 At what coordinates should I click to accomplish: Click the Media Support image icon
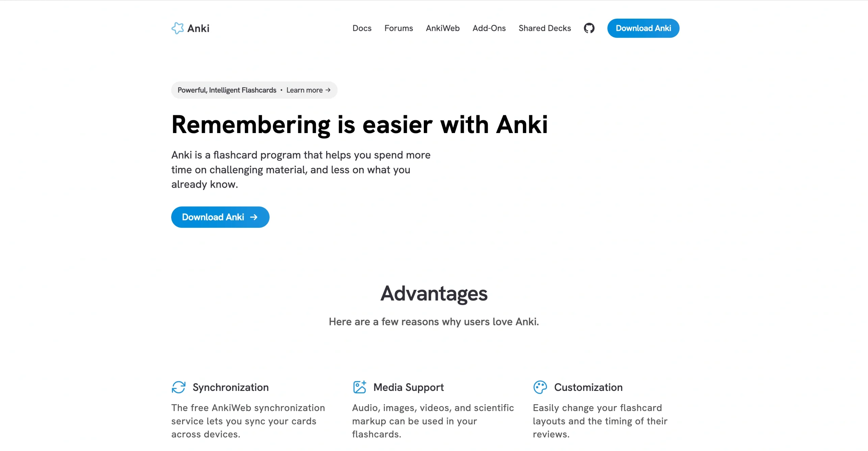coord(359,387)
